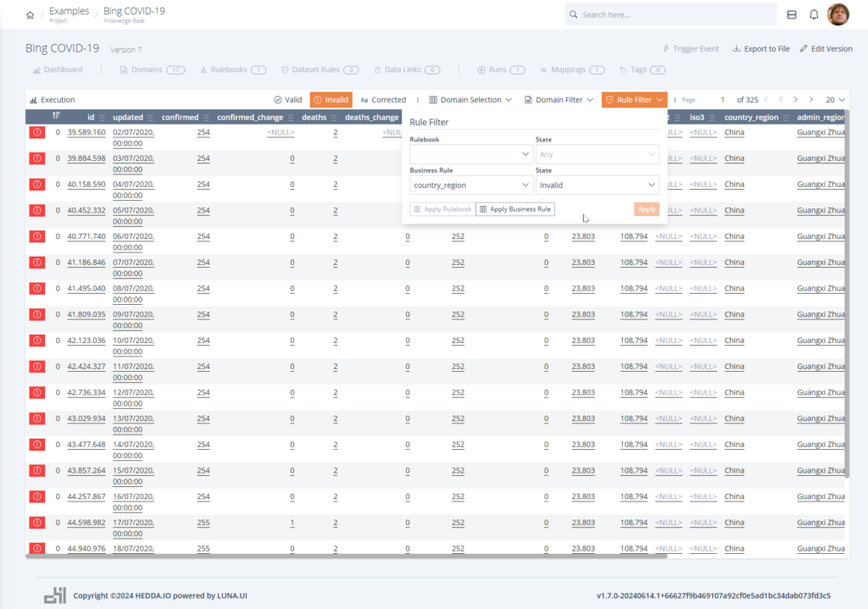Click the storage icon beside search
This screenshot has width=868, height=609.
point(792,14)
